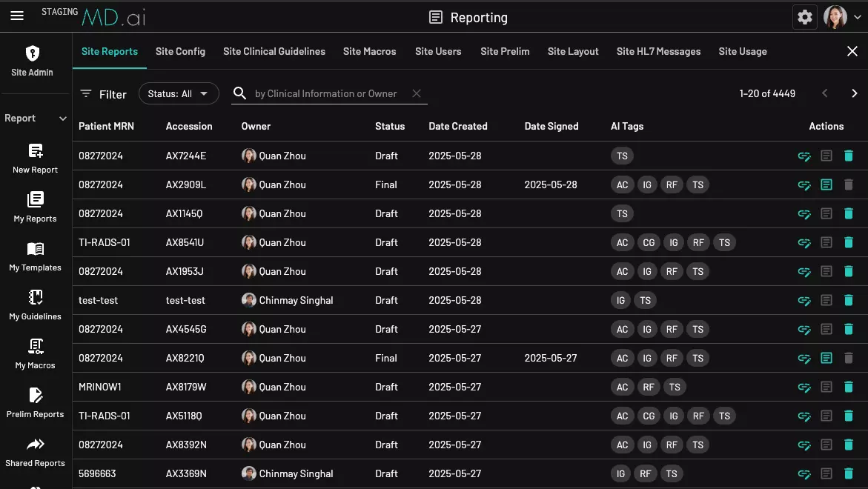Copy the share link for accession AX2909L
868x489 pixels.
pyautogui.click(x=804, y=184)
